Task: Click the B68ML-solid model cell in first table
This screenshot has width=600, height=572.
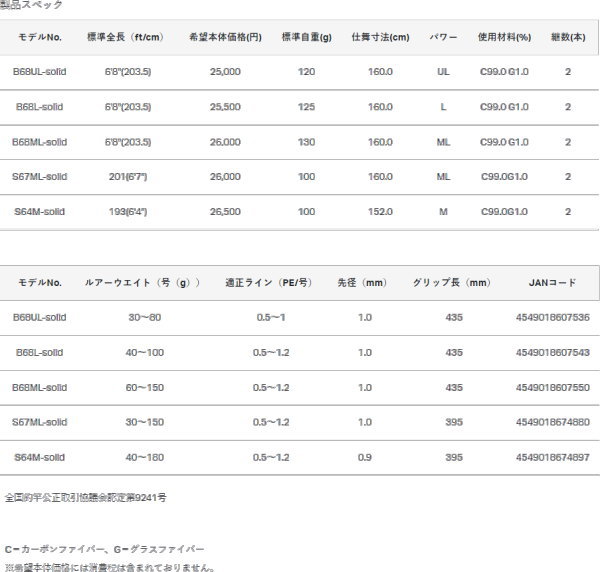Action: tap(39, 142)
